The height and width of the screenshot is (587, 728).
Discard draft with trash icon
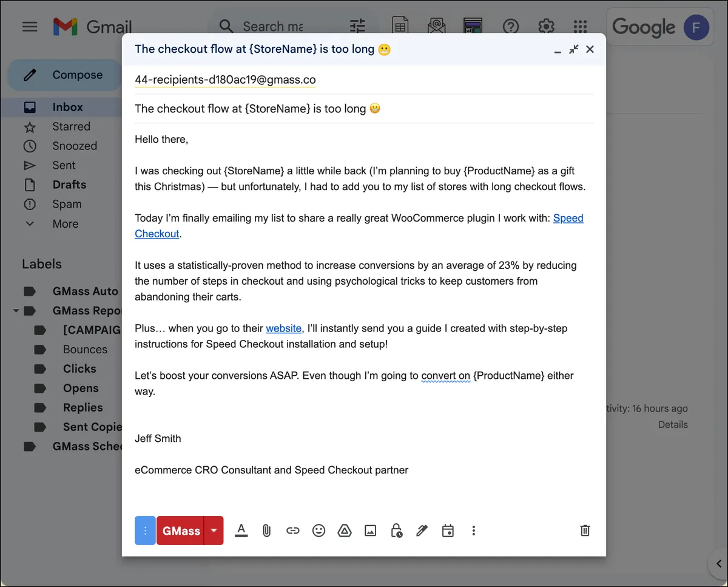coord(585,531)
